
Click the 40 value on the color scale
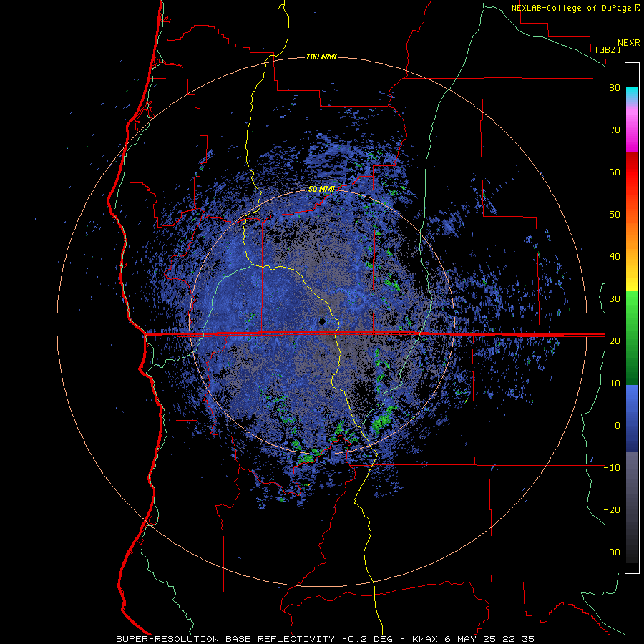point(615,257)
